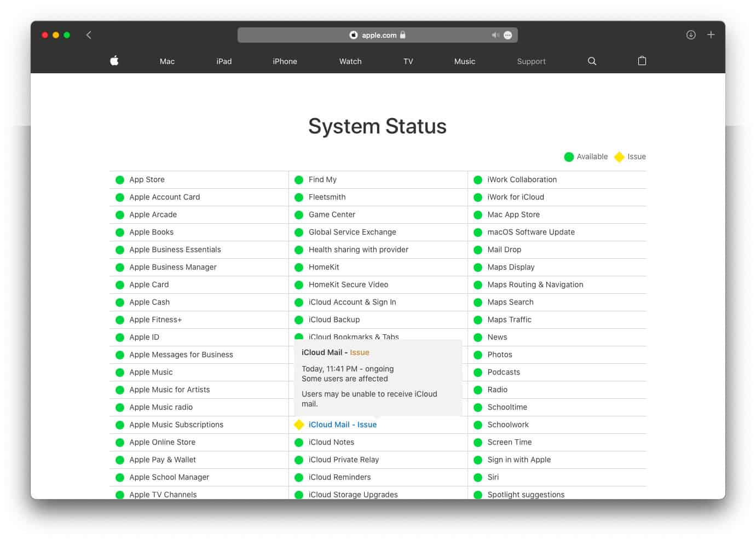Viewport: 756px width, 540px height.
Task: Select Apple Music Subscriptions entry
Action: coord(199,425)
